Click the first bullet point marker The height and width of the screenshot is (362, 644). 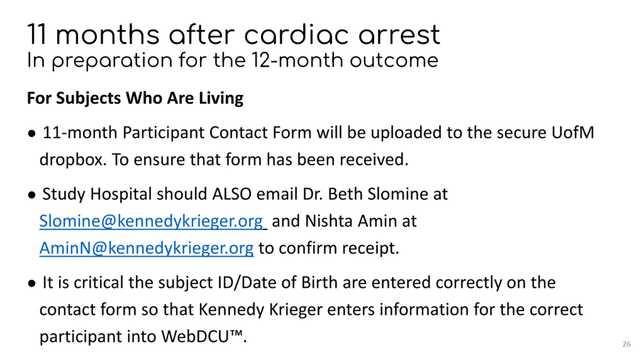click(32, 134)
